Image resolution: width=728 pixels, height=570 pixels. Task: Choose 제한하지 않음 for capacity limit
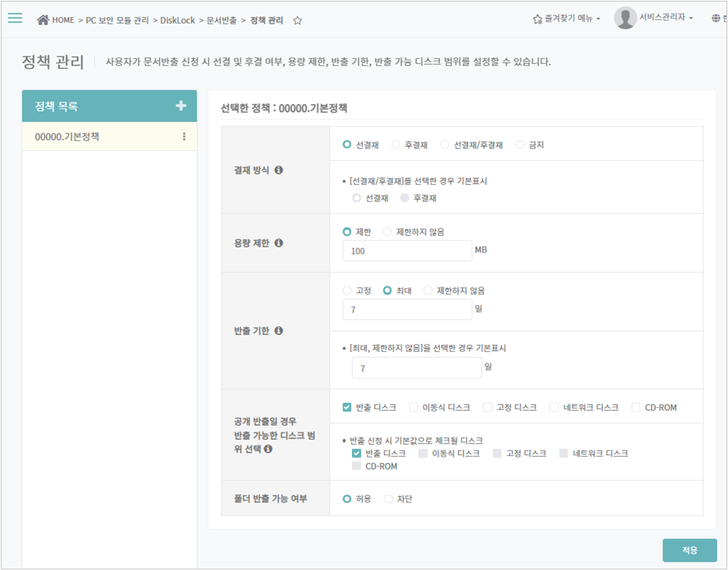tap(388, 231)
